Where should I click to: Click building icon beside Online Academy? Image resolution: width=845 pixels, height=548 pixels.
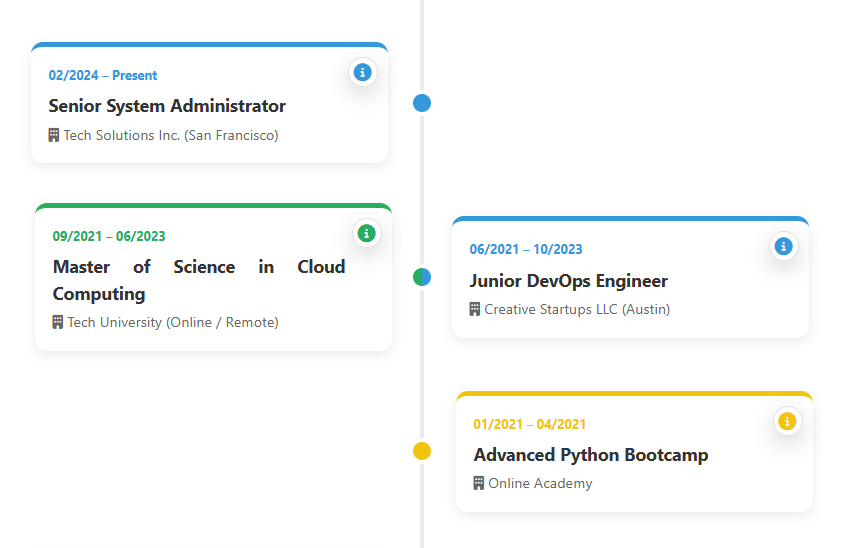(x=479, y=483)
